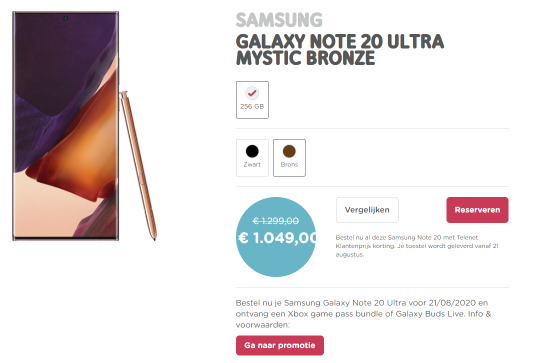The image size is (533, 363).
Task: Click the blue price circle showing € 1.049,00
Action: click(x=276, y=237)
